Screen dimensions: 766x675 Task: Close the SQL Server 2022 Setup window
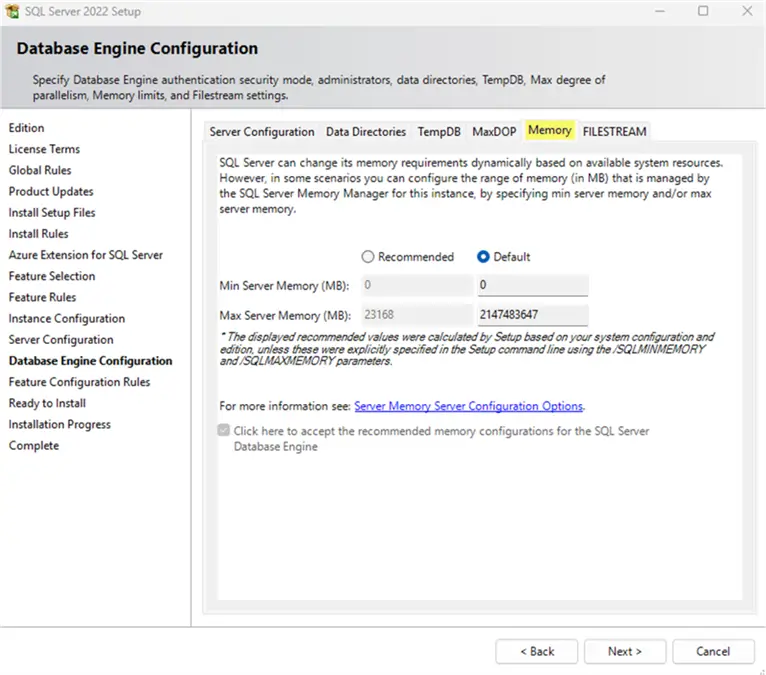747,11
